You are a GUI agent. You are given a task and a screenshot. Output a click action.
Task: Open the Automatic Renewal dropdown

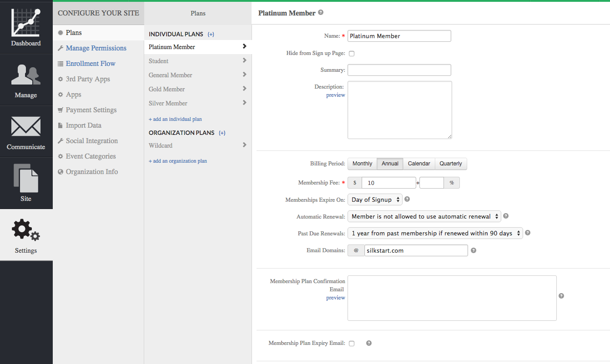(x=424, y=217)
